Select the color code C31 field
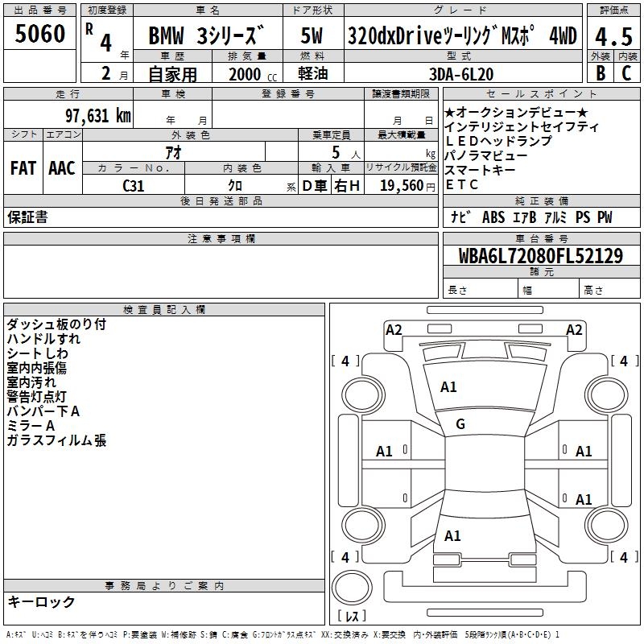 point(134,184)
